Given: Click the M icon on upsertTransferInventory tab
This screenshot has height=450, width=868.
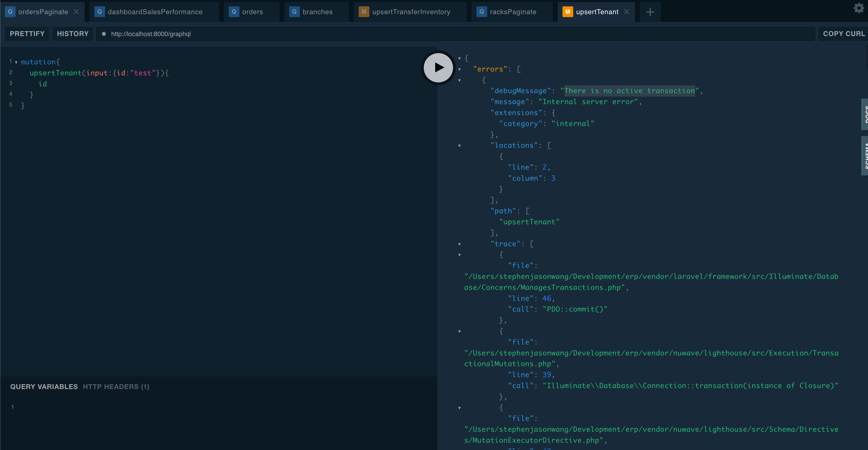Looking at the screenshot, I should 364,11.
